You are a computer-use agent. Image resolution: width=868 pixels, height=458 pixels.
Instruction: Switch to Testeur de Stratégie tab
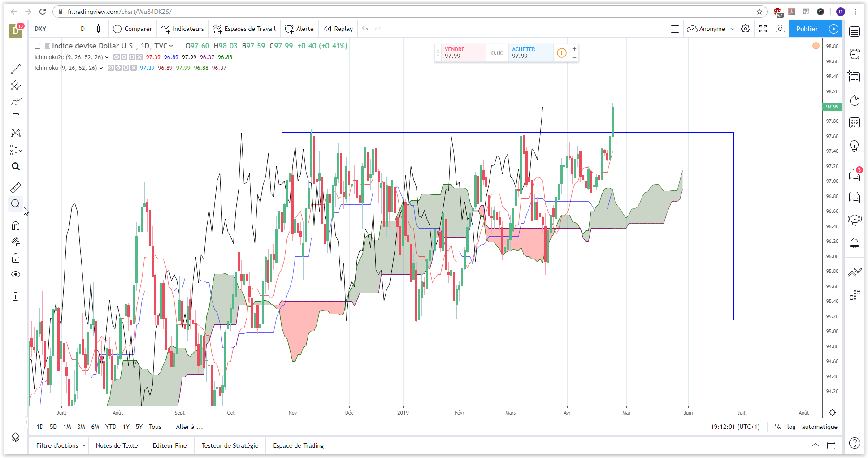coord(230,445)
